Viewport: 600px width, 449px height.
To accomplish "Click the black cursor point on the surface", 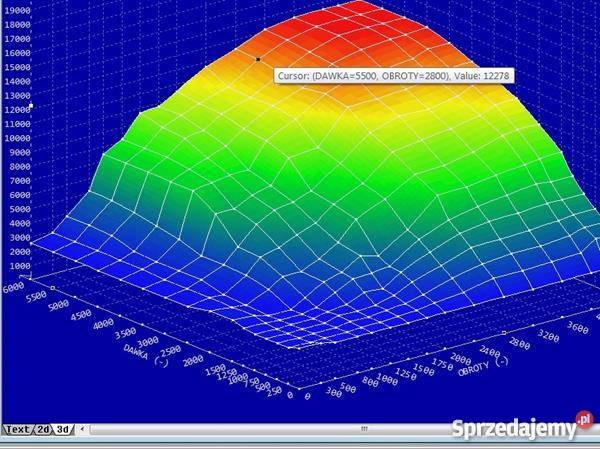I will point(258,59).
